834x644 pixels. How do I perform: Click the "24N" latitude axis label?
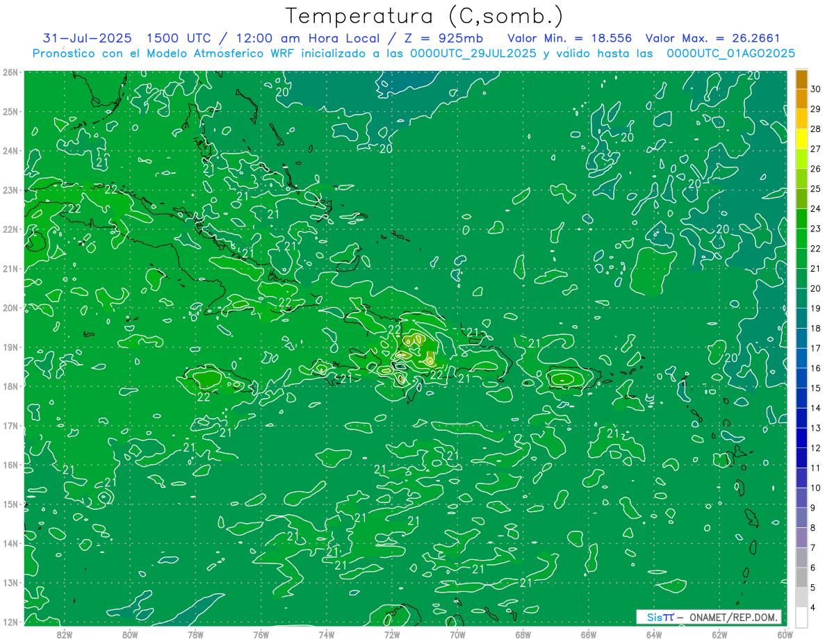coord(10,151)
